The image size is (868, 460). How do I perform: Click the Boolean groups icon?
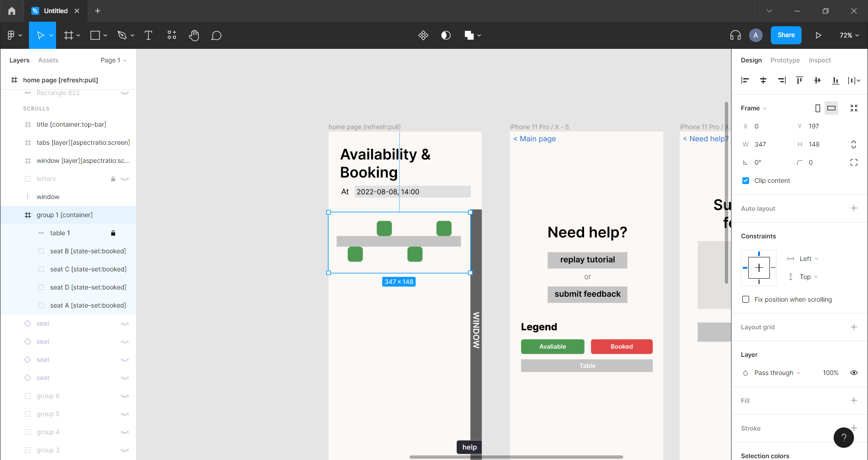pos(469,35)
